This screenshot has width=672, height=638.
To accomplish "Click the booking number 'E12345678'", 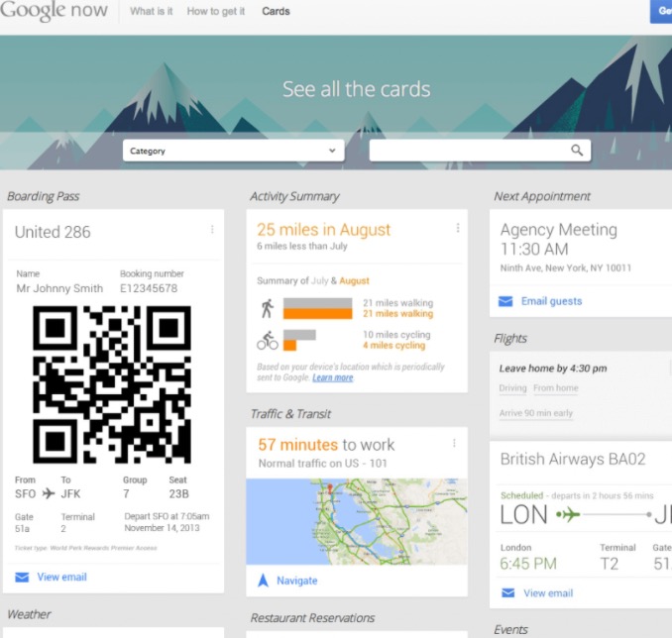I will coord(149,288).
